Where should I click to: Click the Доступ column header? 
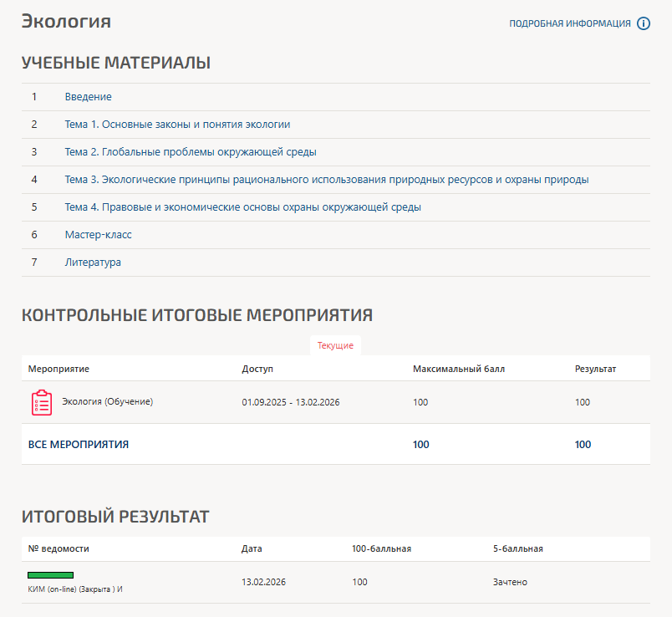tap(257, 369)
